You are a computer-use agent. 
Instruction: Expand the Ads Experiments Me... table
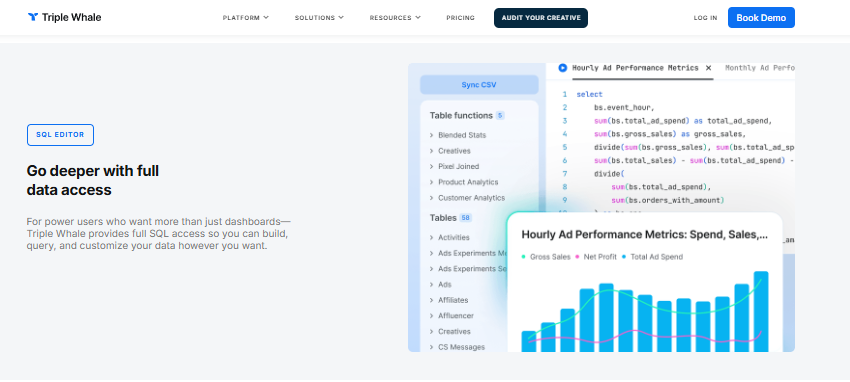(468, 253)
